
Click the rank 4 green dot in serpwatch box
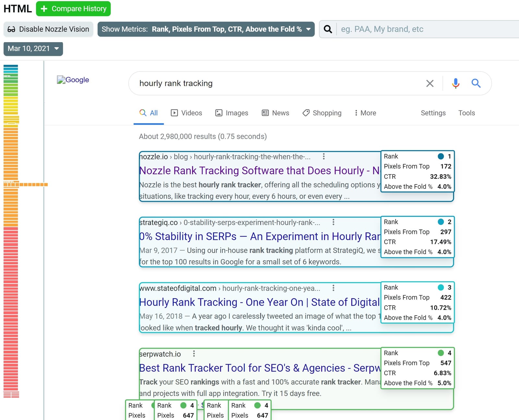(x=441, y=353)
